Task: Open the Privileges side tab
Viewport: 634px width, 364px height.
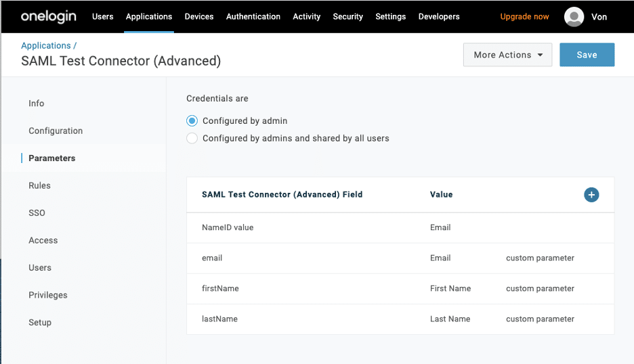Action: [x=47, y=295]
